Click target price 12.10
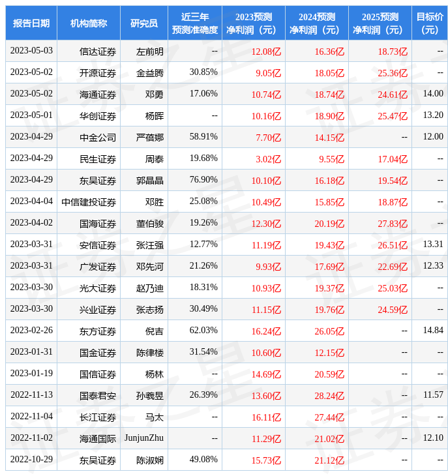448x476 pixels. click(x=433, y=438)
